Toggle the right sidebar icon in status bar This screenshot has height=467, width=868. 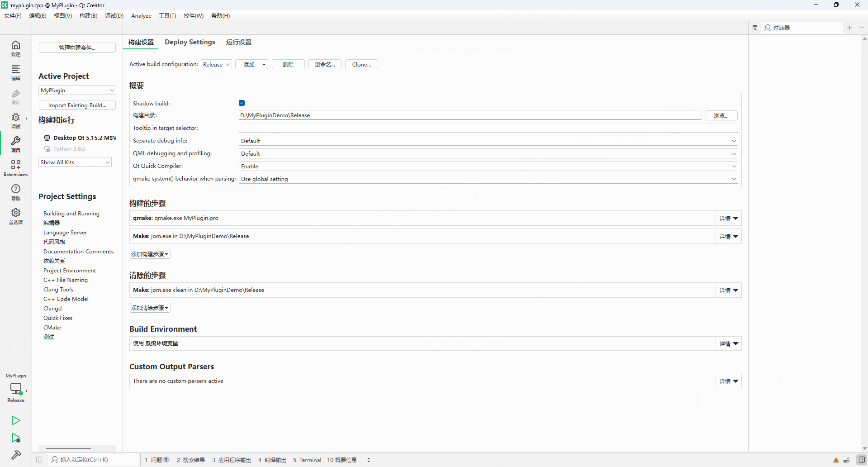pos(862,460)
